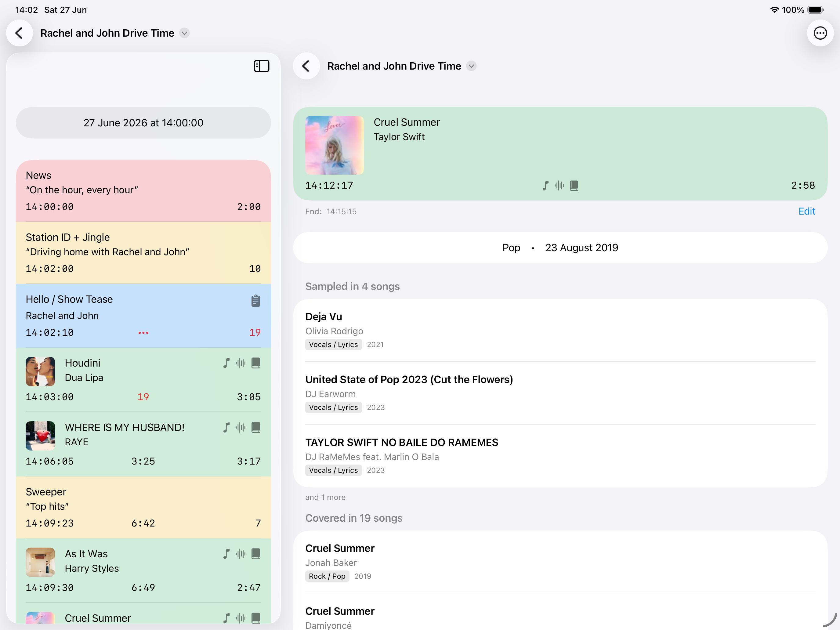Tap the red 19 duration on Show Tease

(255, 333)
